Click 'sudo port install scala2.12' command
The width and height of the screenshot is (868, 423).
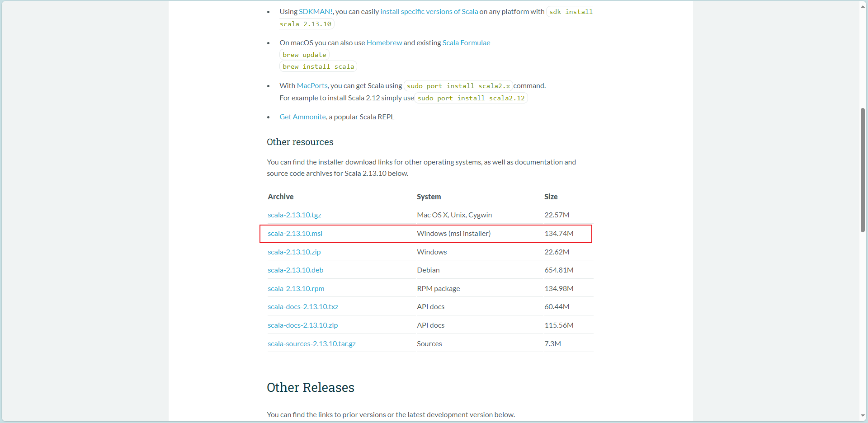[x=471, y=98]
